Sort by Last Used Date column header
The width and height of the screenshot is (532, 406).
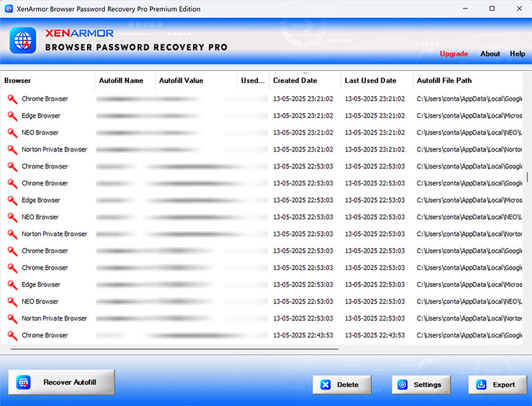coord(370,80)
